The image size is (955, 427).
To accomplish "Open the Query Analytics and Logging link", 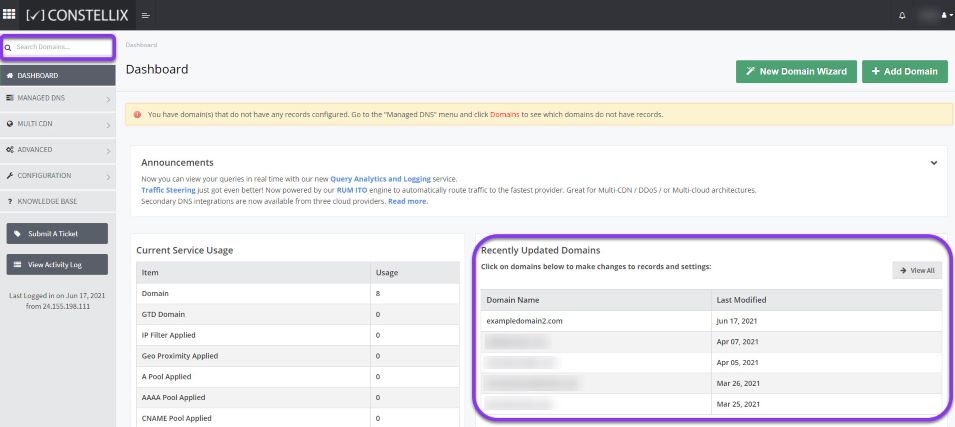I will [x=380, y=179].
